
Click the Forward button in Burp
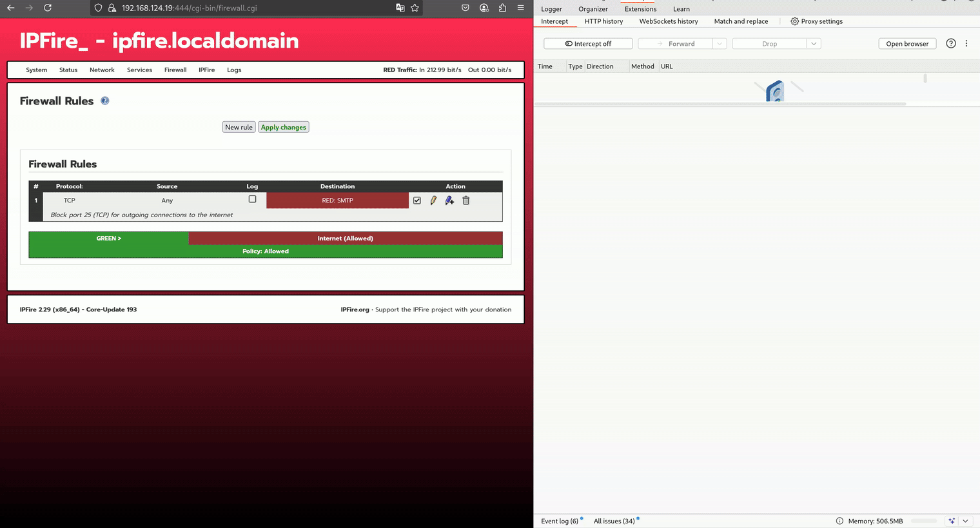pos(676,44)
